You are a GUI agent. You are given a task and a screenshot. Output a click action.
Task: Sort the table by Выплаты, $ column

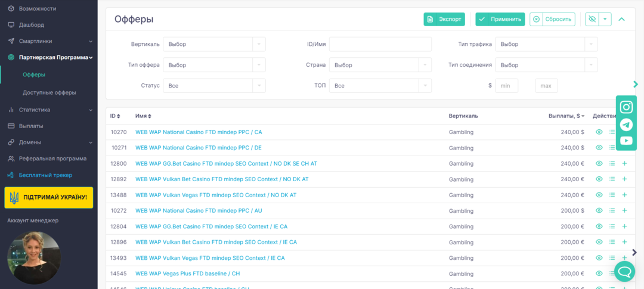[x=566, y=116]
